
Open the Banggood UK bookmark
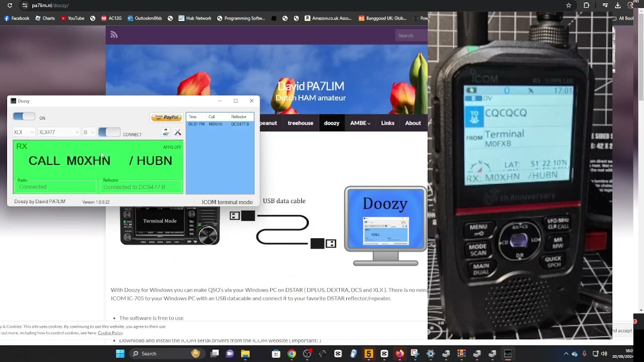382,18
